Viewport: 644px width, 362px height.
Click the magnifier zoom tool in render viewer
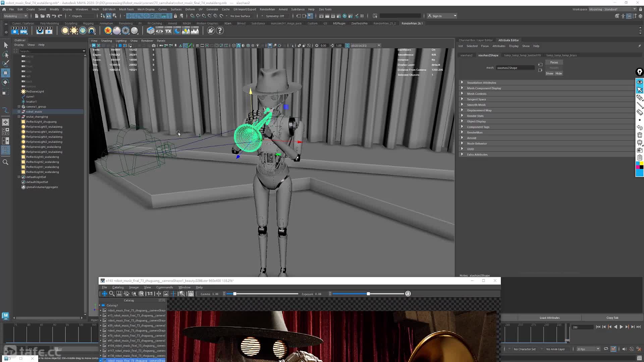pos(112,294)
